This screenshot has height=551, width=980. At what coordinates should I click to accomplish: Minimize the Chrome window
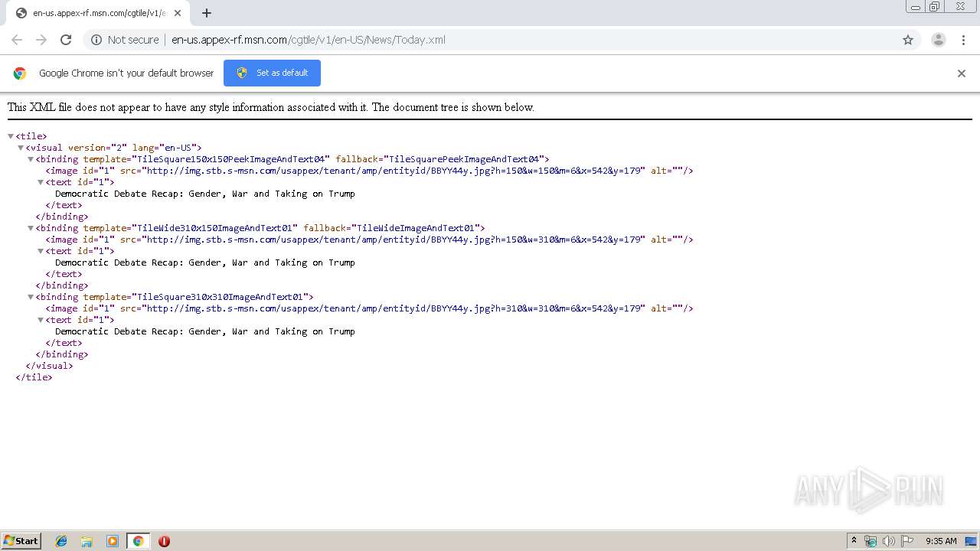coord(916,7)
